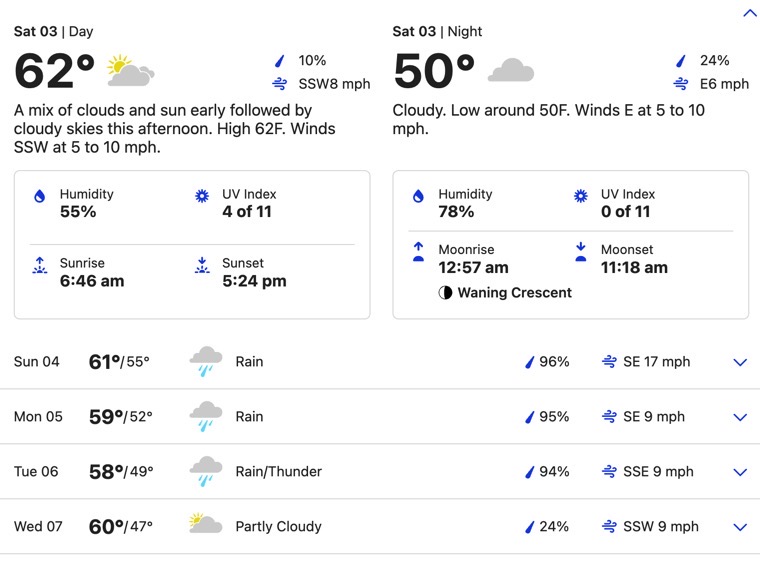Click the rain cloud icon for Sun 04
This screenshot has width=760, height=563.
pyautogui.click(x=206, y=361)
